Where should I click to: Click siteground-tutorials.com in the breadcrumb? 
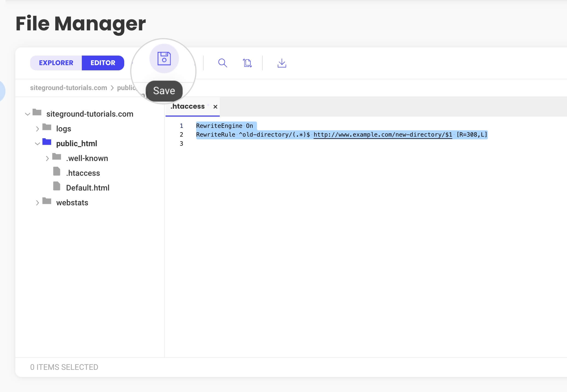(x=68, y=88)
